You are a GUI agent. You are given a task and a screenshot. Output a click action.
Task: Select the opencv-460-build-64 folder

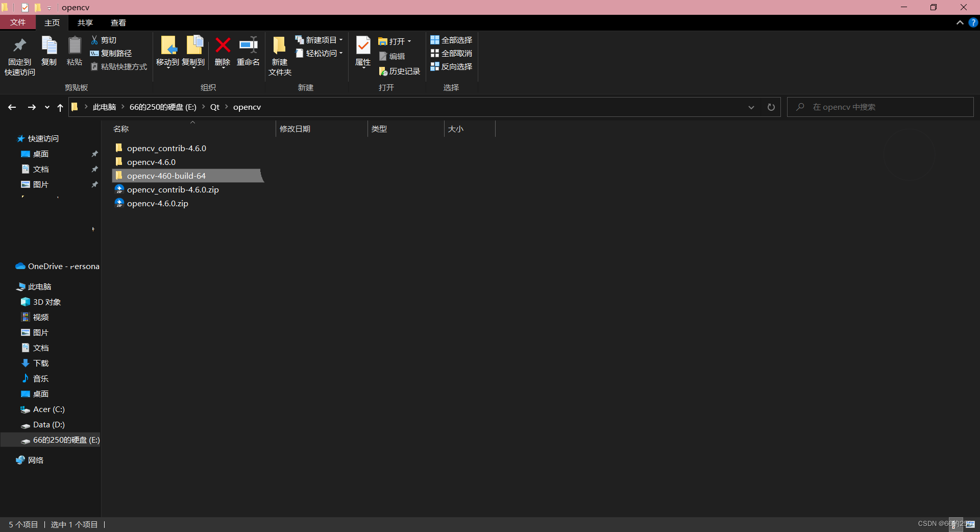click(x=187, y=176)
